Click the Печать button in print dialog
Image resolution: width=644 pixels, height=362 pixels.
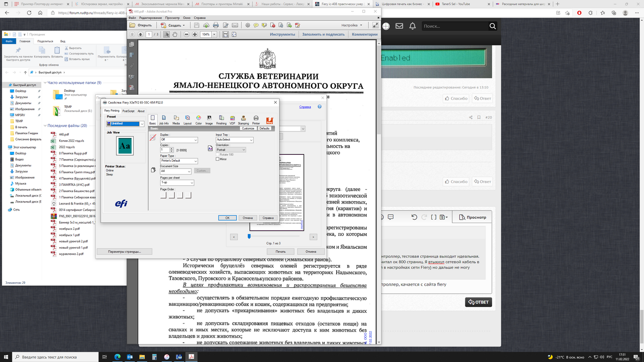point(280,251)
